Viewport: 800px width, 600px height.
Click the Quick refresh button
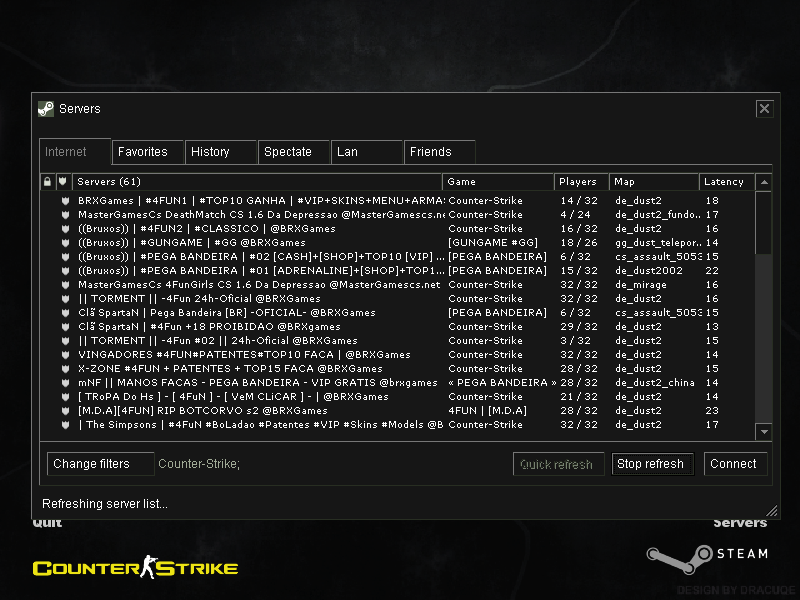pyautogui.click(x=558, y=464)
